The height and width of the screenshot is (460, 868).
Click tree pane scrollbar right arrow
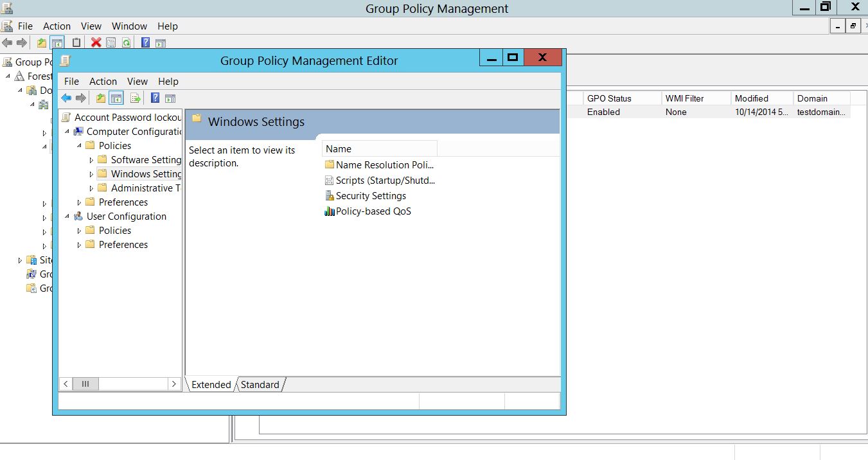pyautogui.click(x=174, y=384)
